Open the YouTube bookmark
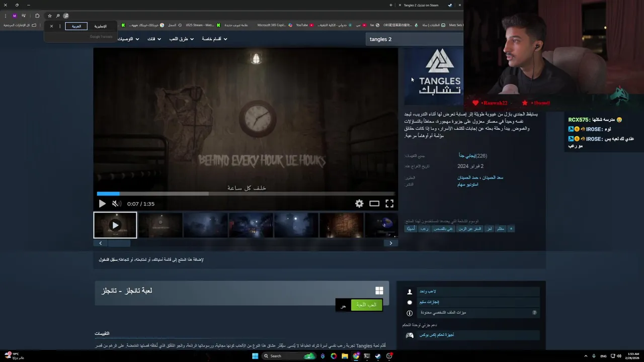Image resolution: width=644 pixels, height=362 pixels. (304, 25)
